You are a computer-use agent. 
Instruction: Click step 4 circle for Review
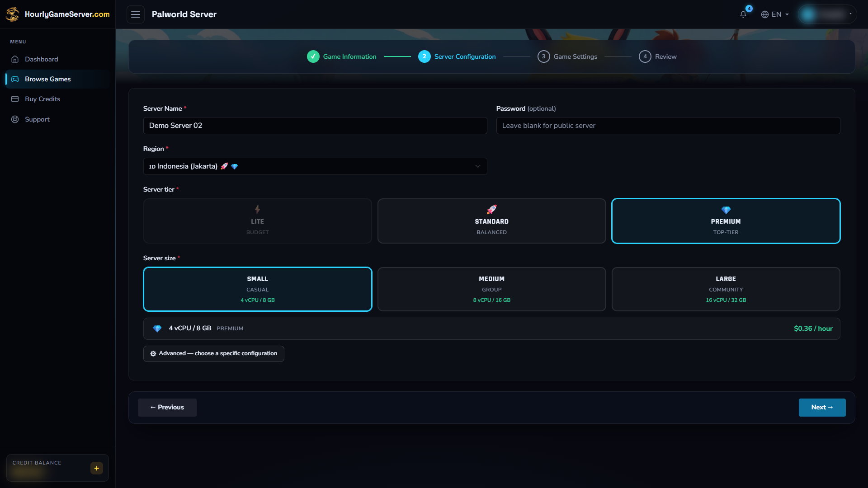pyautogui.click(x=645, y=56)
